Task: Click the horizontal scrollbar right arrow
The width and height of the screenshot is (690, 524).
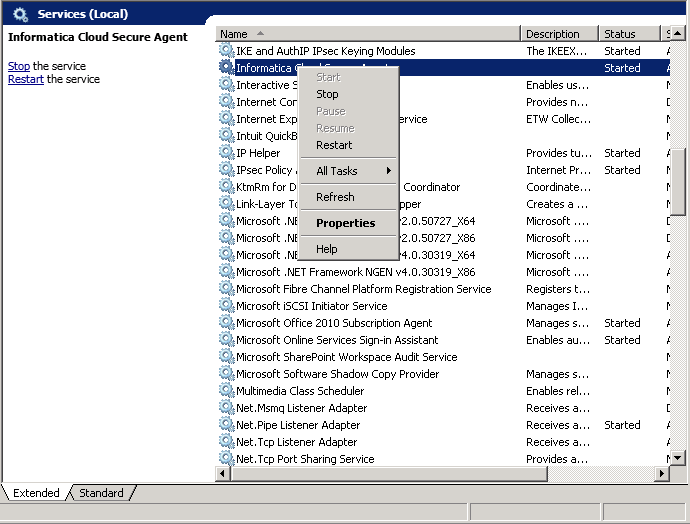Action: [661, 473]
